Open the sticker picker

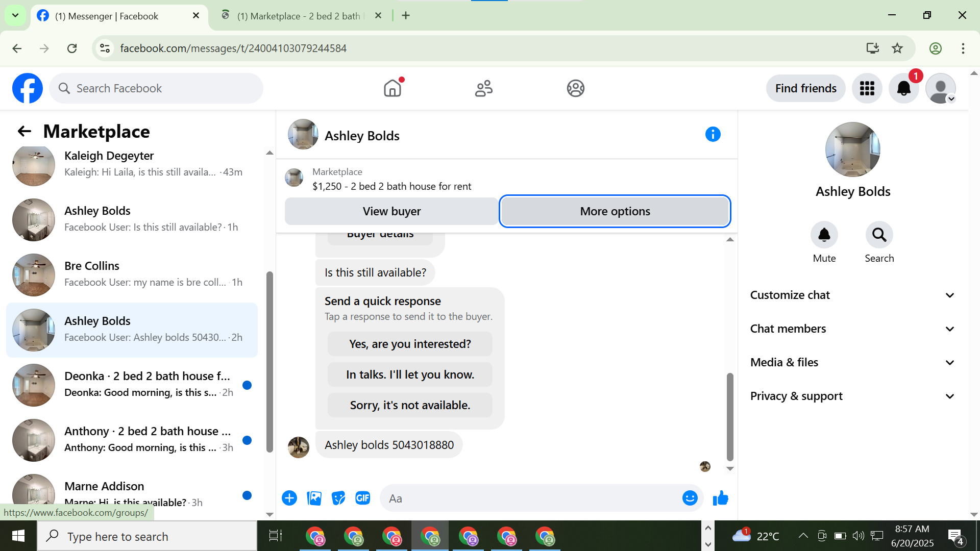338,498
